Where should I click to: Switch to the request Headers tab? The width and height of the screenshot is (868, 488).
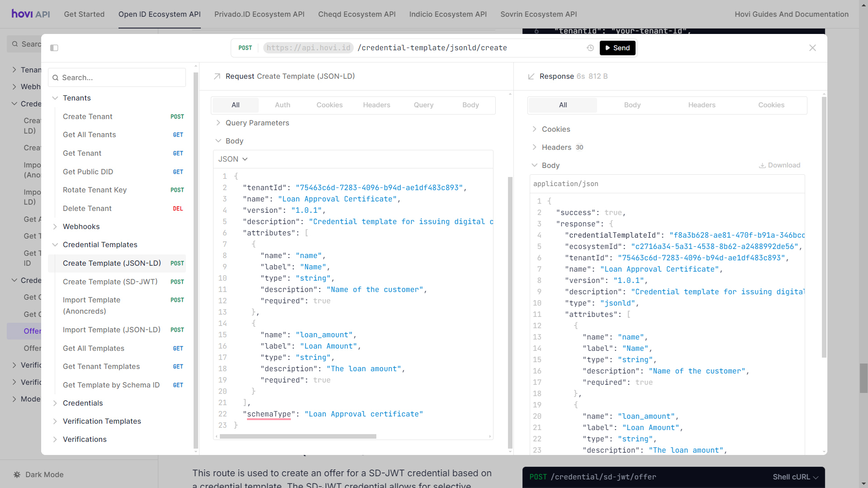(x=376, y=105)
